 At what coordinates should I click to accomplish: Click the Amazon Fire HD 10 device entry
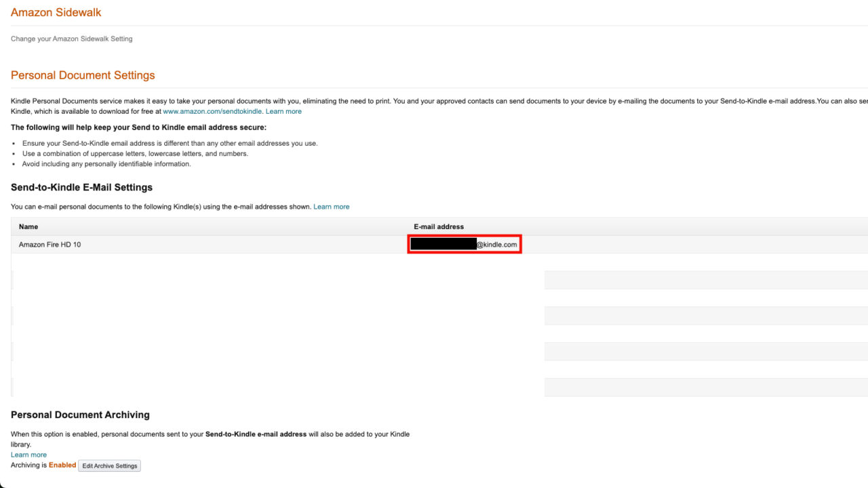[x=50, y=245]
